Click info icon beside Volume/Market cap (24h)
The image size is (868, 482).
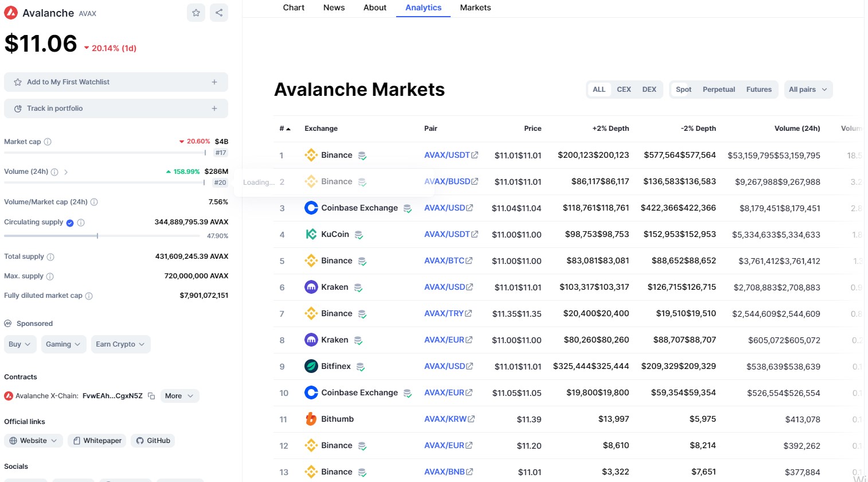[94, 202]
